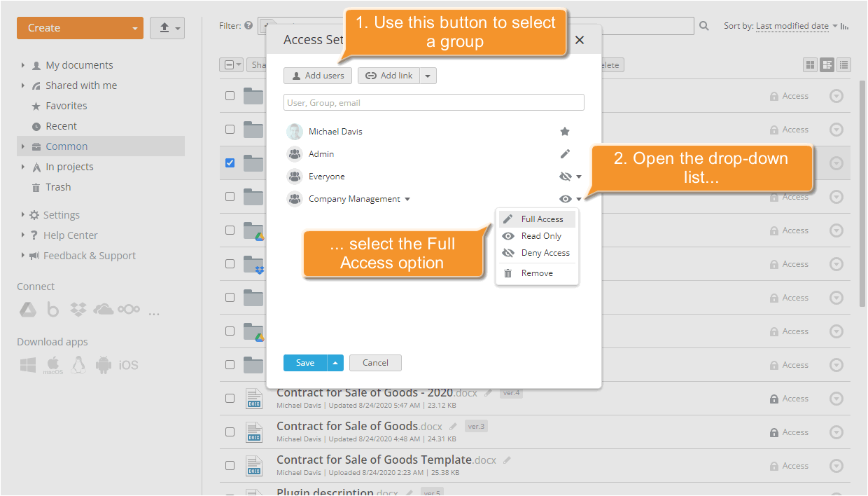Connect Google Drive storage
This screenshot has height=496, width=868.
coord(28,309)
